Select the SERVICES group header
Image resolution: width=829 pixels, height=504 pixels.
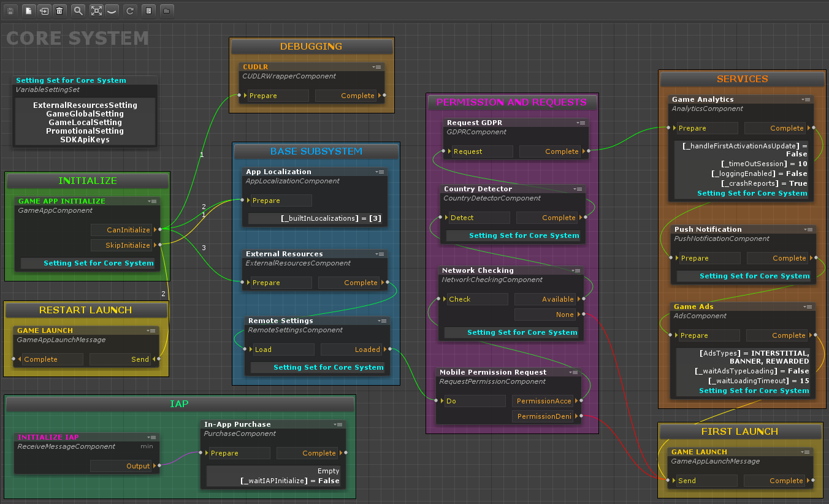click(743, 79)
